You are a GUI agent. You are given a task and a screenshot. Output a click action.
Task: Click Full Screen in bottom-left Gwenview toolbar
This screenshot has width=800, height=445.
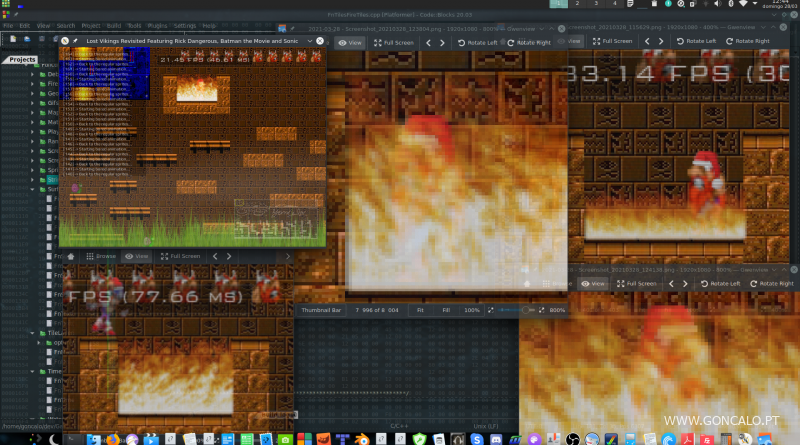pos(181,256)
